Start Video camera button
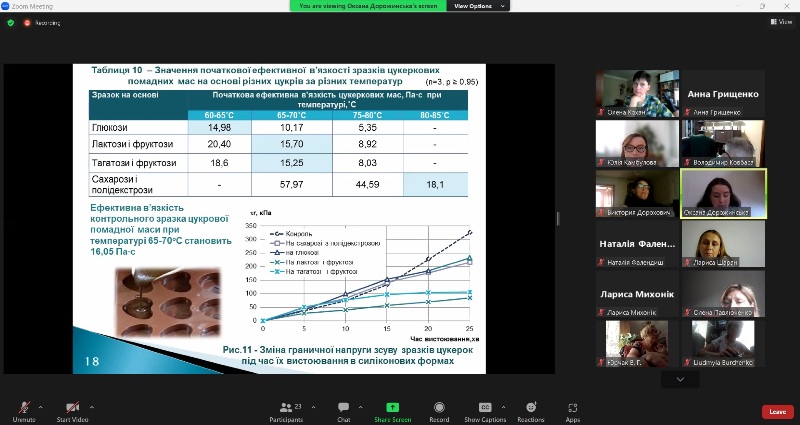The width and height of the screenshot is (800, 425). coord(72,411)
